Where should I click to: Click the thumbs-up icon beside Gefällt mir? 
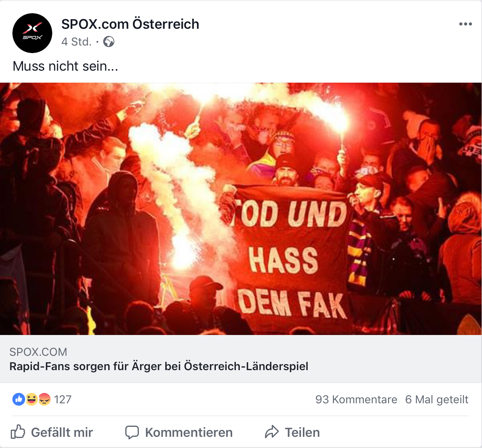coord(18,432)
